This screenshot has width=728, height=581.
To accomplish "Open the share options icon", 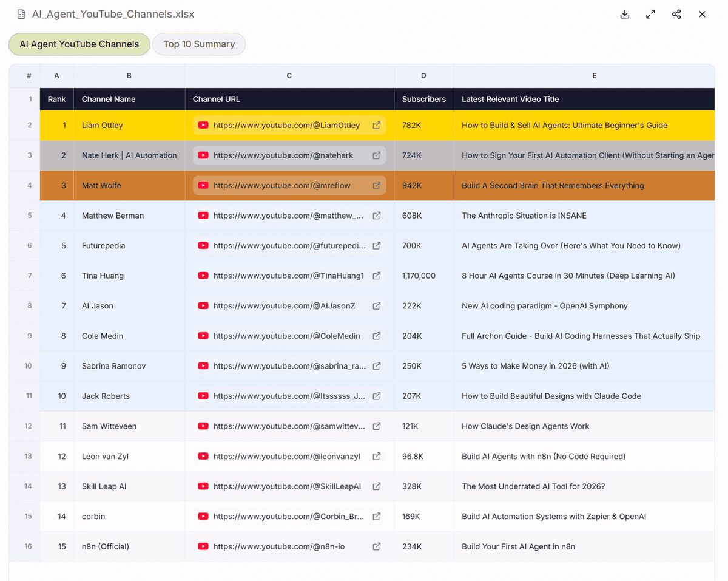I will 676,14.
